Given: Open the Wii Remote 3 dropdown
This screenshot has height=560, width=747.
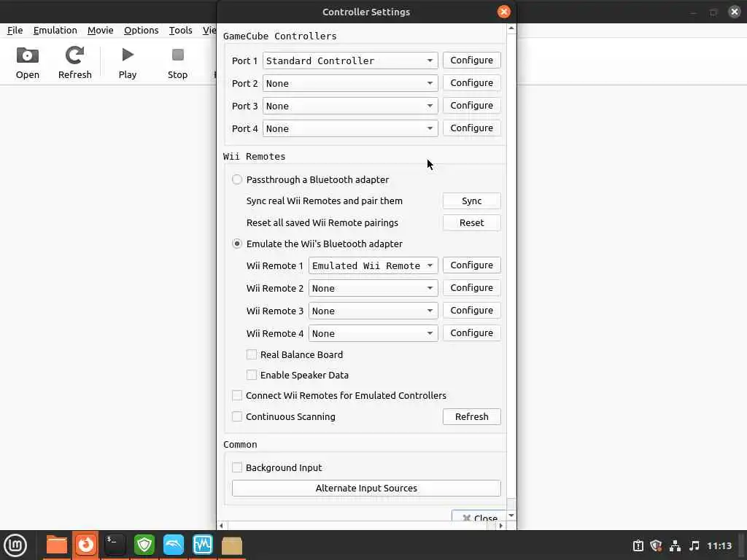Looking at the screenshot, I should 373,311.
